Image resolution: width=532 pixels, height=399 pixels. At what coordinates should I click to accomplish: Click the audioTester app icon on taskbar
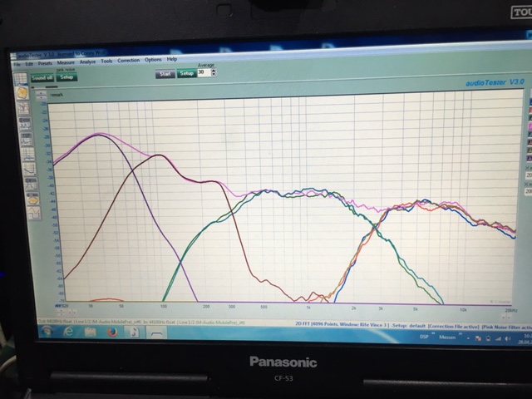pyautogui.click(x=156, y=332)
